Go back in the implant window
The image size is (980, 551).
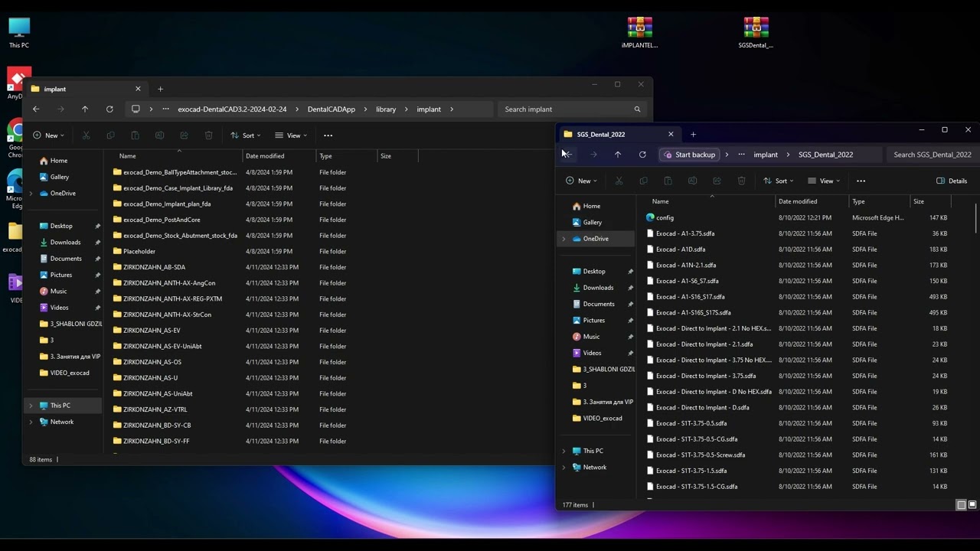coord(36,109)
